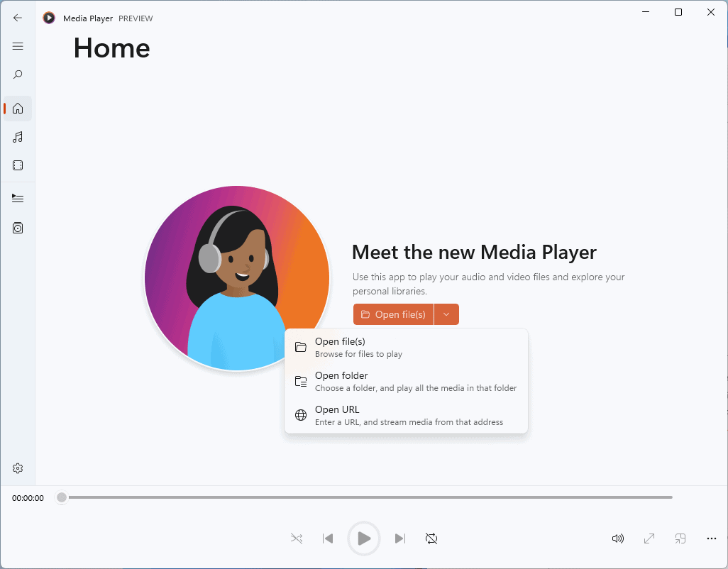
Task: Switch to full screen playback
Action: tap(649, 538)
